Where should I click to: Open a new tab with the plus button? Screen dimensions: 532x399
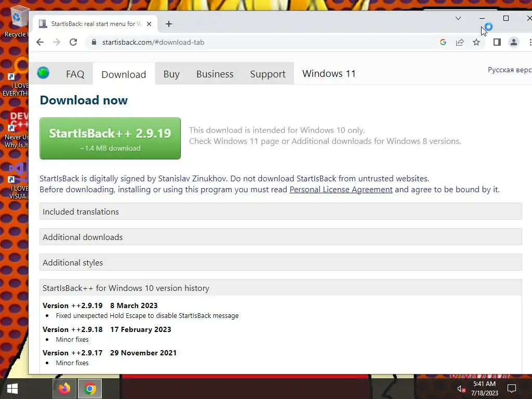[x=169, y=24]
